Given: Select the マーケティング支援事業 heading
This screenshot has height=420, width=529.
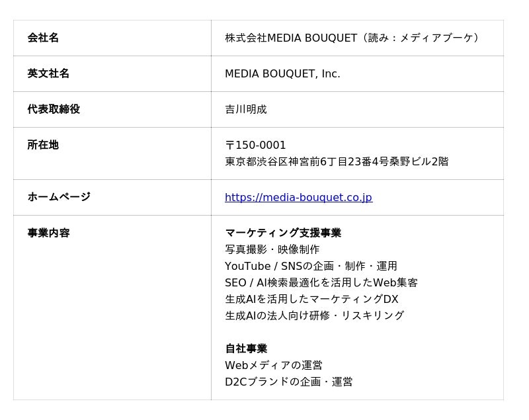Looking at the screenshot, I should (283, 233).
